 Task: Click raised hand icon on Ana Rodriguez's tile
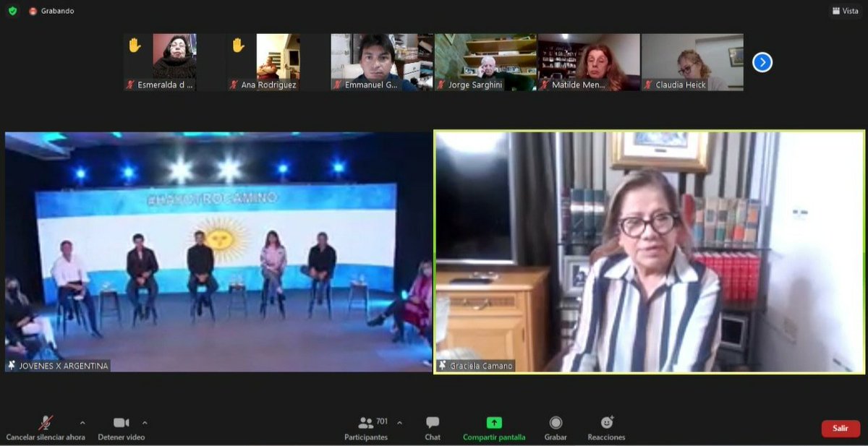[239, 45]
